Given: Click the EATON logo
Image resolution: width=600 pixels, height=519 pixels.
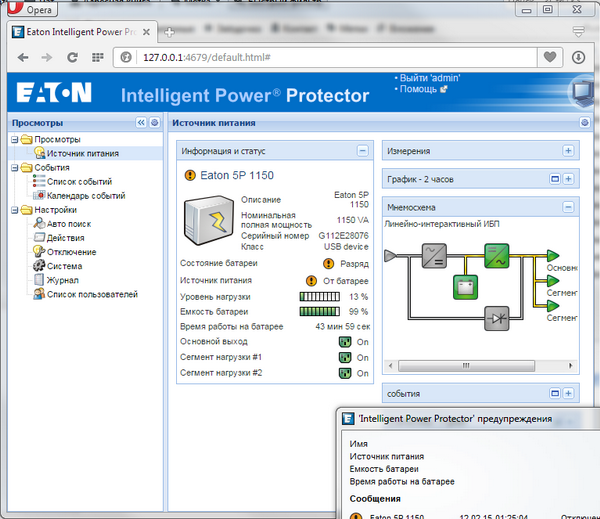Looking at the screenshot, I should pos(54,92).
